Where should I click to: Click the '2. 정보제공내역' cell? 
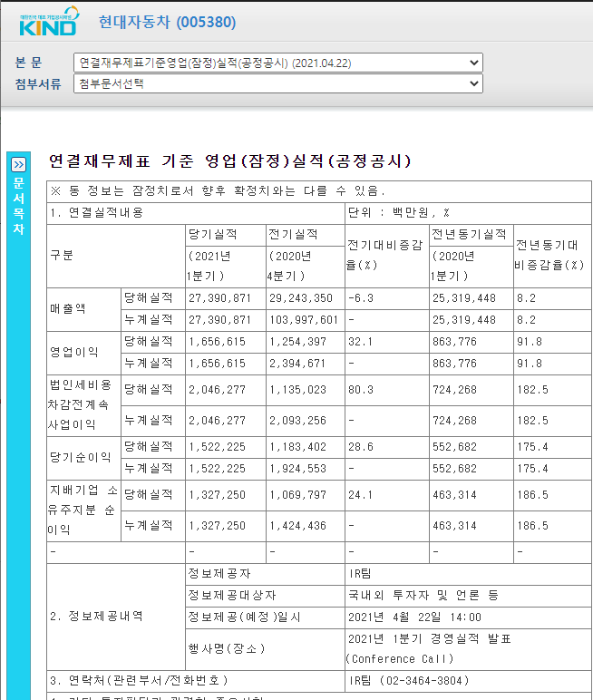[116, 617]
